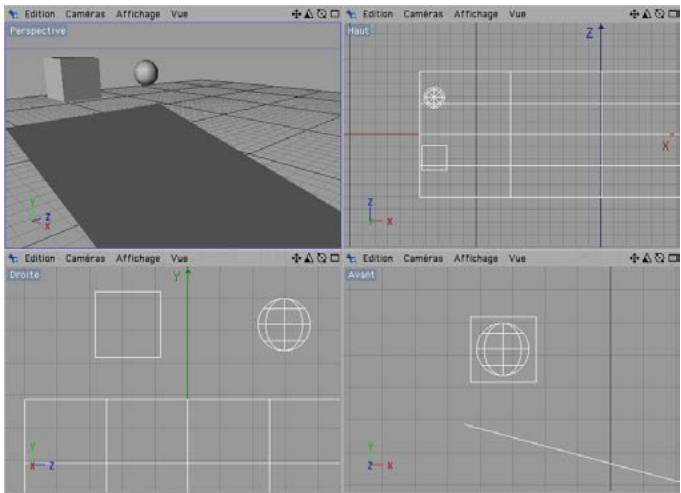This screenshot has width=681, height=493.
Task: Click the panel icon left of Edition in Droite
Action: tap(13, 259)
